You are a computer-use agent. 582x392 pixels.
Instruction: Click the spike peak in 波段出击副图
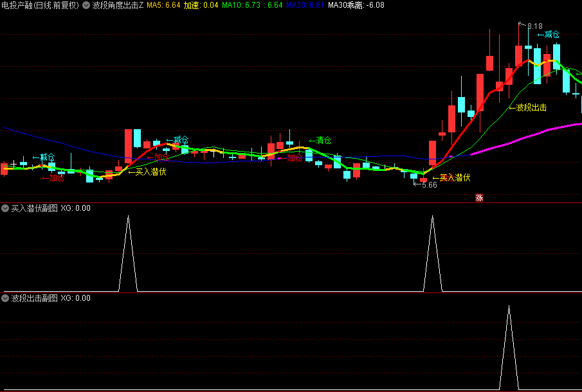click(509, 307)
